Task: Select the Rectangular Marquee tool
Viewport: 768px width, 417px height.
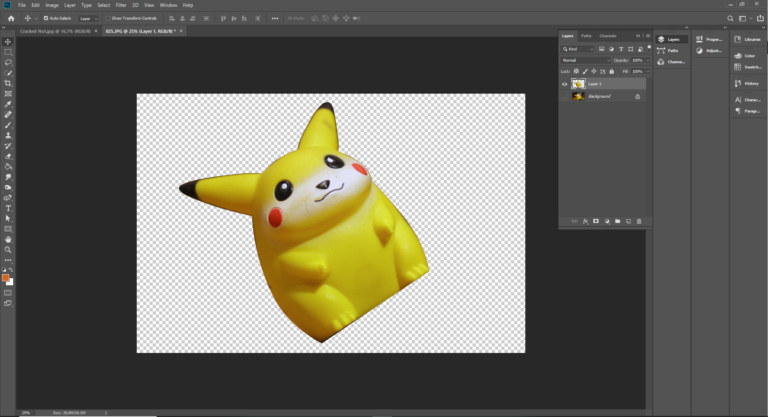Action: click(8, 52)
